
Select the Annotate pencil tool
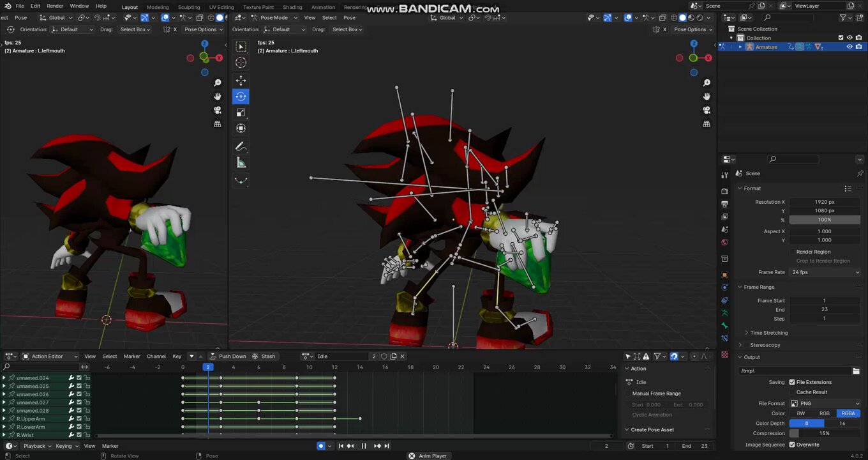241,147
